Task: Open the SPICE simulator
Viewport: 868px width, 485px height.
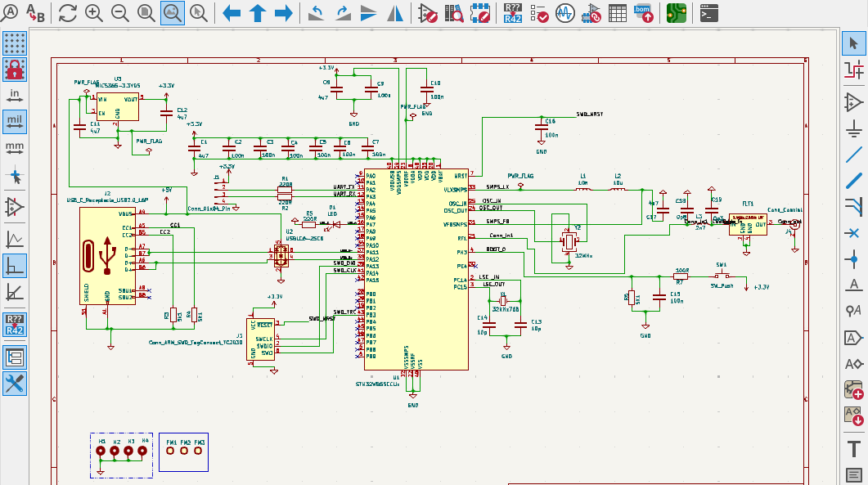Action: pyautogui.click(x=564, y=13)
